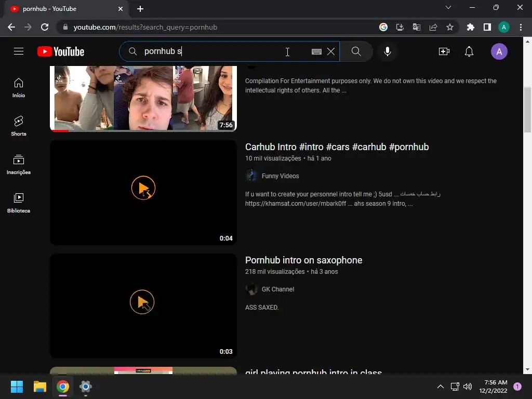Bookmark this page with the star
Image resolution: width=532 pixels, height=399 pixels.
[x=449, y=27]
